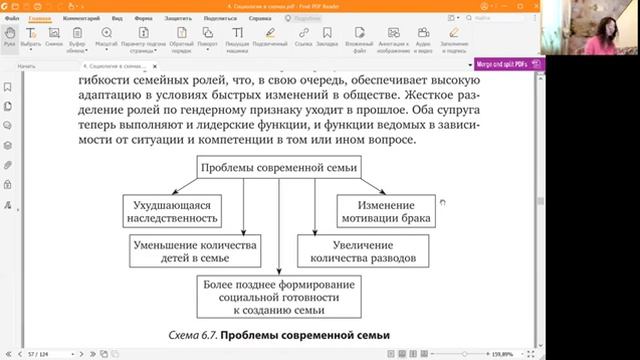The width and height of the screenshot is (640, 360).
Task: Open the Security lock panel in sidebar
Action: [7, 184]
